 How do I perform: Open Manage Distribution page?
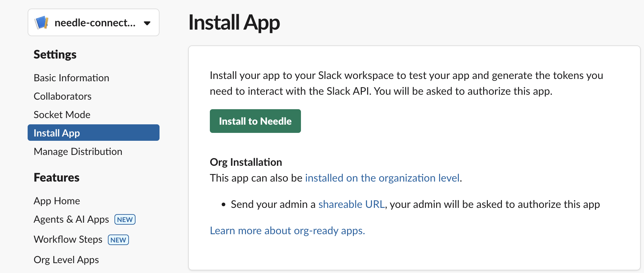pos(78,152)
